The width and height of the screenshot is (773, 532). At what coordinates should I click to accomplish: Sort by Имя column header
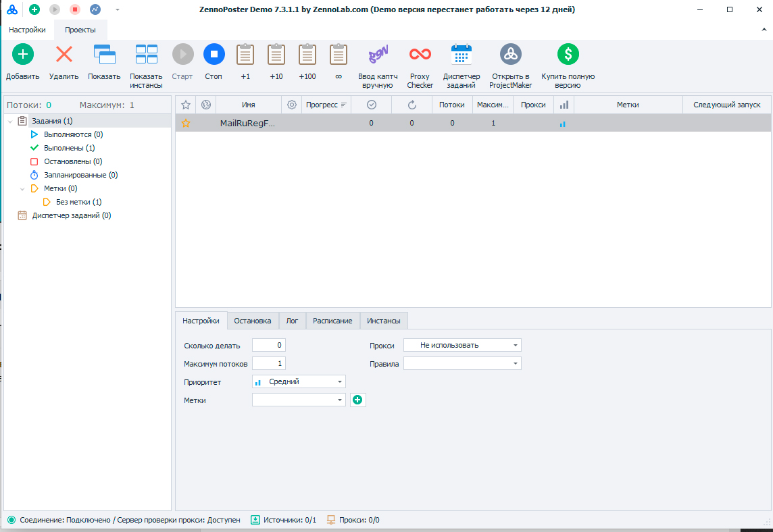click(249, 105)
